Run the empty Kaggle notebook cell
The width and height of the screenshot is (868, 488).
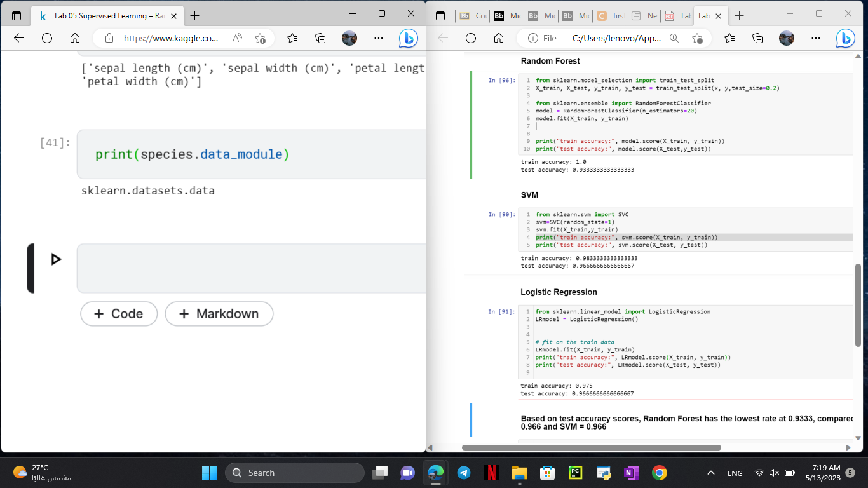[56, 259]
